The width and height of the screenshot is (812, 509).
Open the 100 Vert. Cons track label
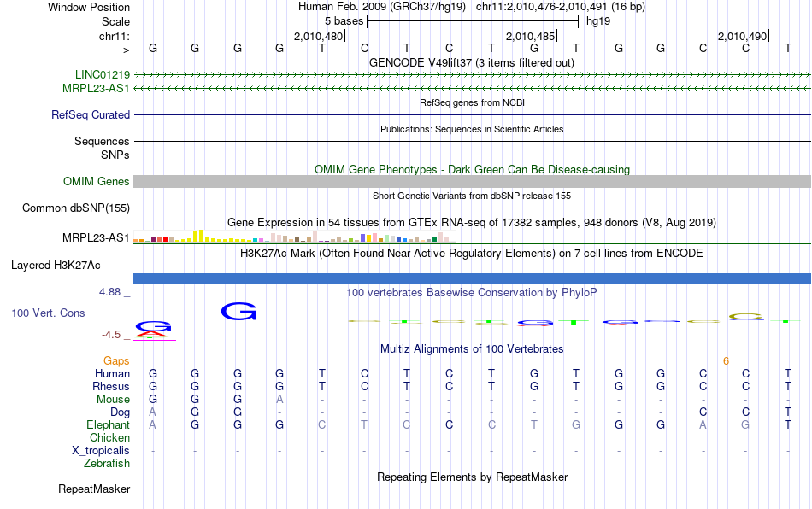(48, 313)
